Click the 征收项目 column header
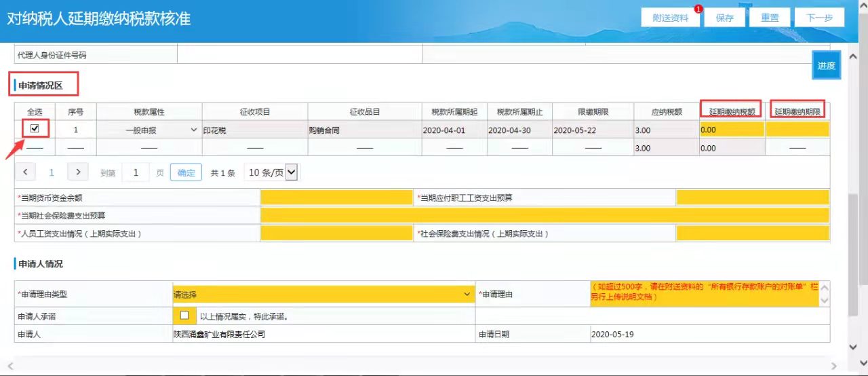Viewport: 868px width, 376px height. pyautogui.click(x=255, y=111)
